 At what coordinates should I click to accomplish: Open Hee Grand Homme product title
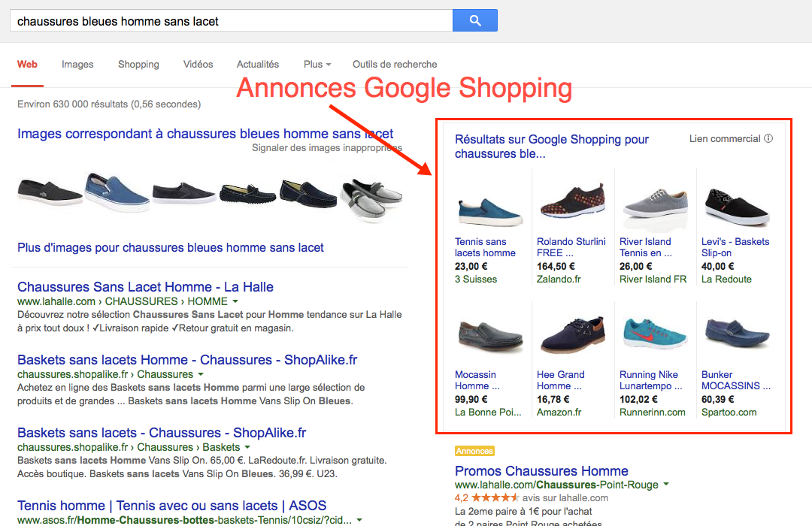tap(560, 380)
